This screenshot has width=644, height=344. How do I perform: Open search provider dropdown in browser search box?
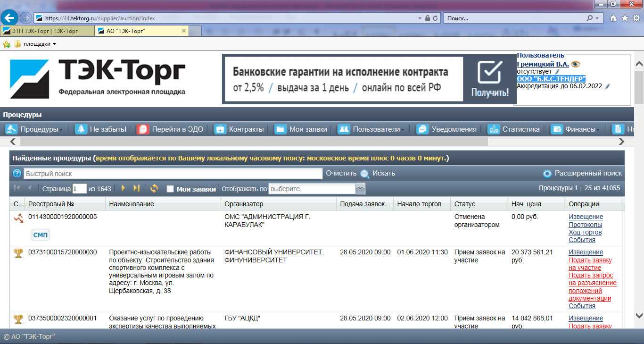tap(597, 18)
